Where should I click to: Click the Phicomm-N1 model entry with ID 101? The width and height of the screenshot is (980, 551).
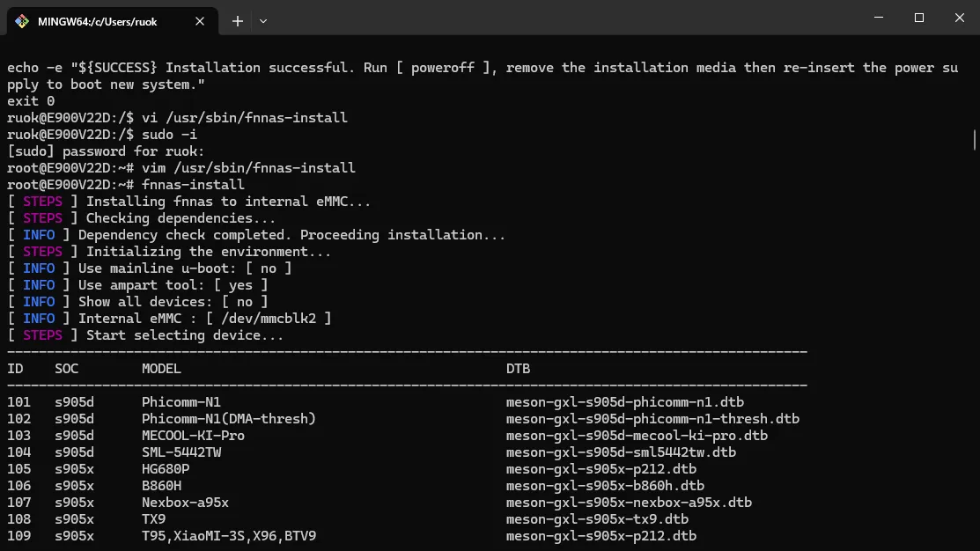pyautogui.click(x=181, y=402)
